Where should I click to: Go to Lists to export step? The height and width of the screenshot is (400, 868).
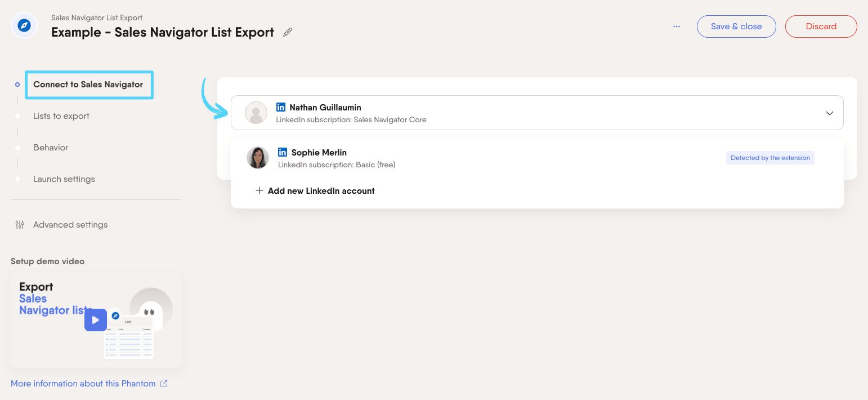pos(61,116)
